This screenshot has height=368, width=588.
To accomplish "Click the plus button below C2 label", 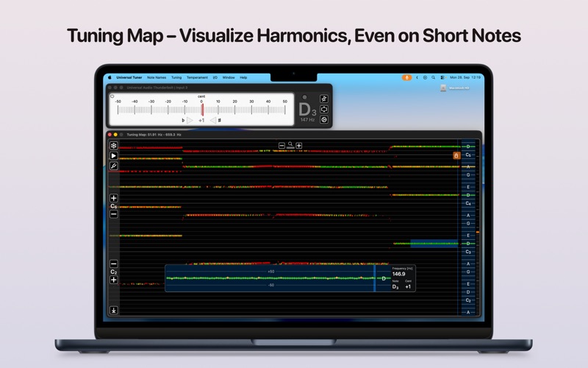I will [114, 280].
